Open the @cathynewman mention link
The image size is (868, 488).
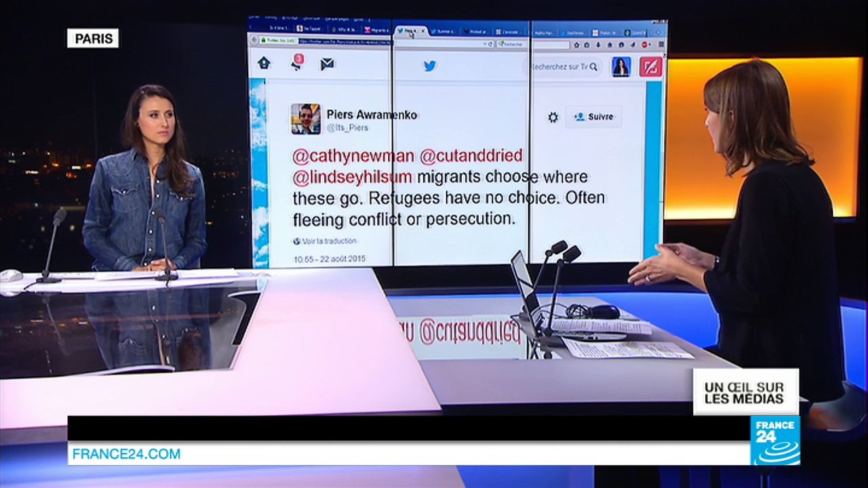(x=353, y=156)
